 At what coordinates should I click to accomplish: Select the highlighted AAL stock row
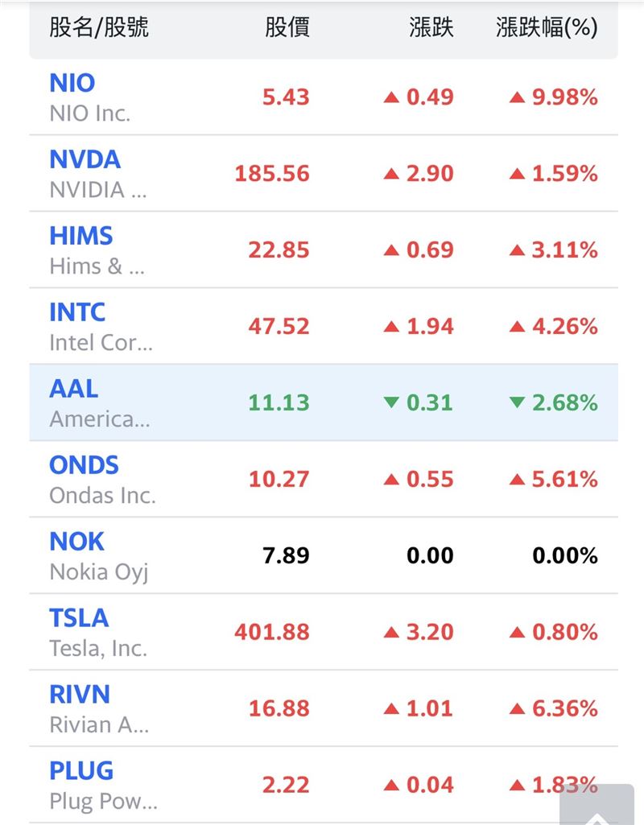coord(322,402)
